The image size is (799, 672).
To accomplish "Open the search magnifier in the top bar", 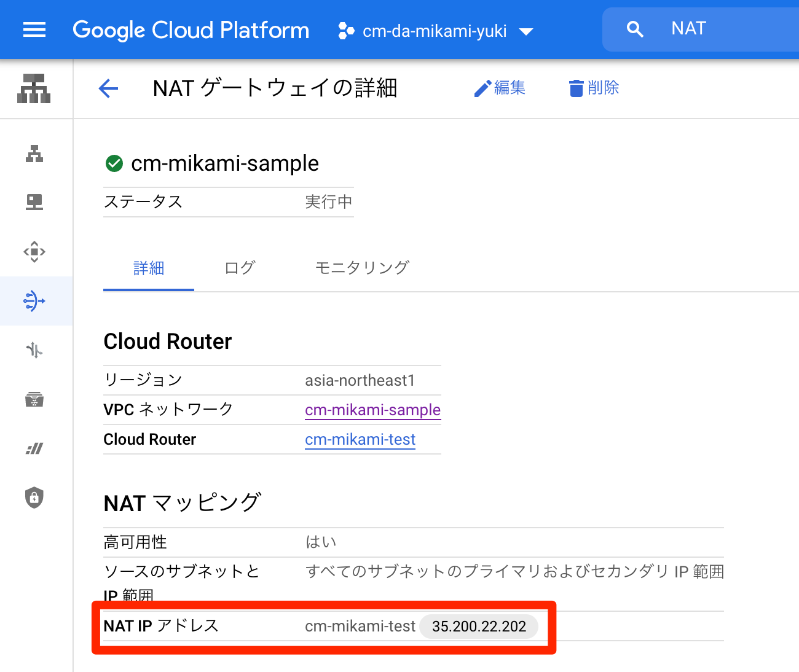I will (636, 28).
